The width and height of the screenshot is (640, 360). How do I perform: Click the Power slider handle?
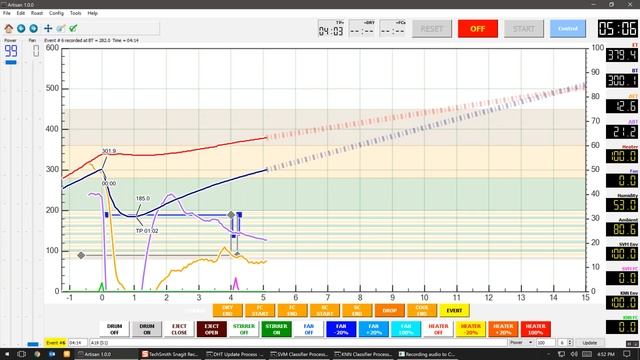click(x=11, y=62)
